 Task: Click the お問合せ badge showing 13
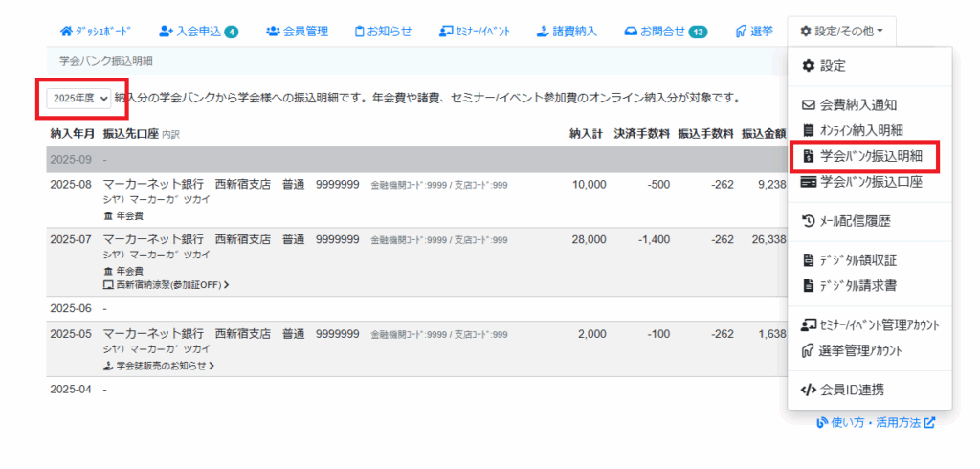point(698,32)
